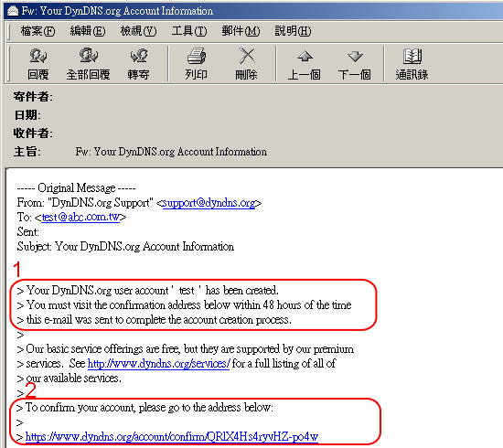The image size is (503, 448).
Task: Open the 工具(T) Tools menu
Action: coord(189,31)
